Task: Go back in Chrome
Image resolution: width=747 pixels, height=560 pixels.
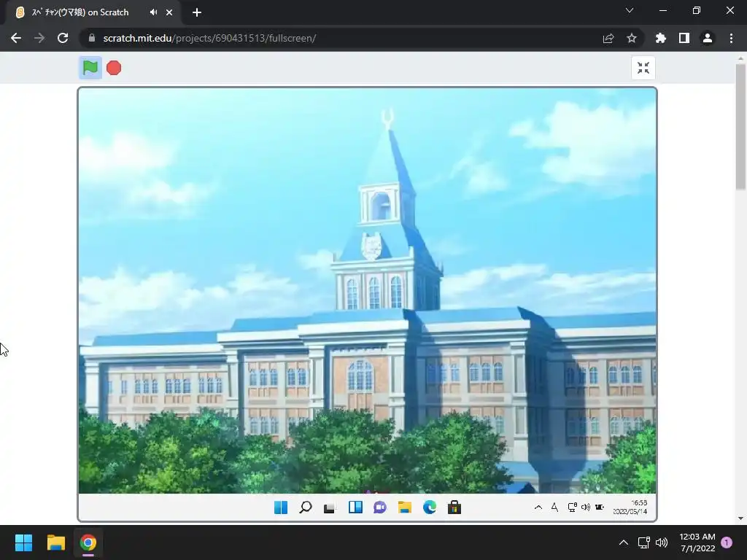Action: pyautogui.click(x=16, y=38)
